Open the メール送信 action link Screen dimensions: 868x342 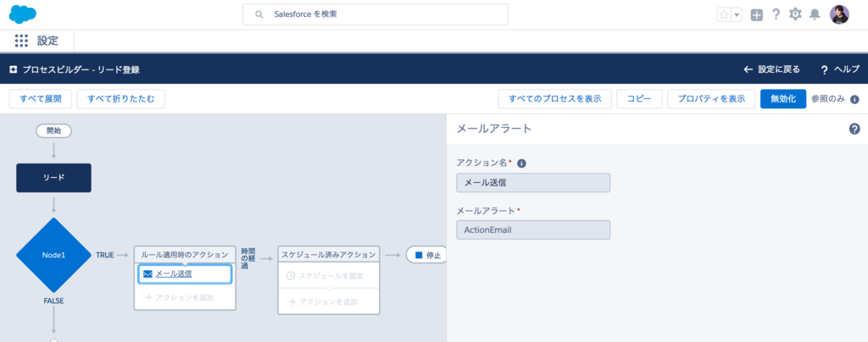(x=174, y=273)
